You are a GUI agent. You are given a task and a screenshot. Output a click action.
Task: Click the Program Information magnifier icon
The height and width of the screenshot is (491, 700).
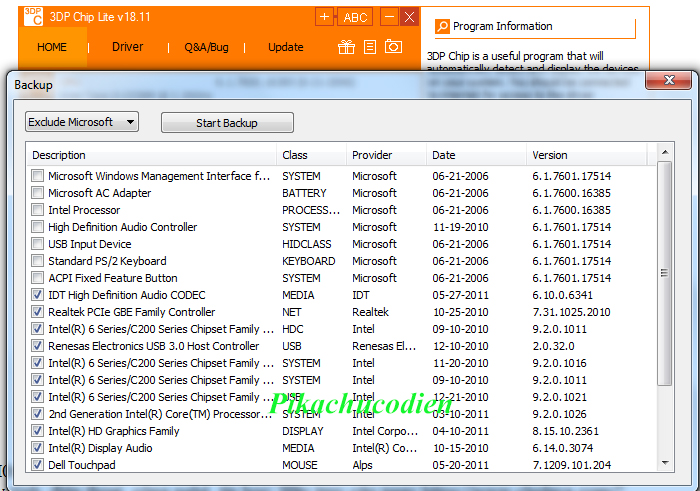tap(442, 26)
